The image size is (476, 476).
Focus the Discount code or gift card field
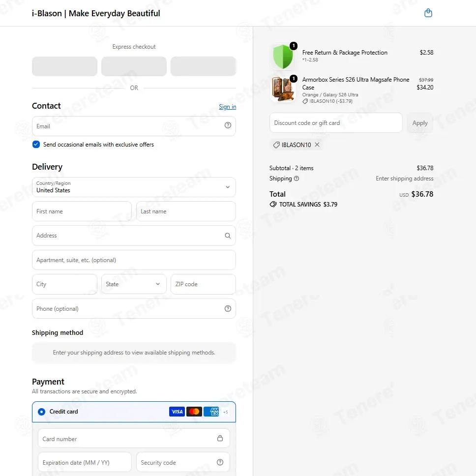coord(336,123)
